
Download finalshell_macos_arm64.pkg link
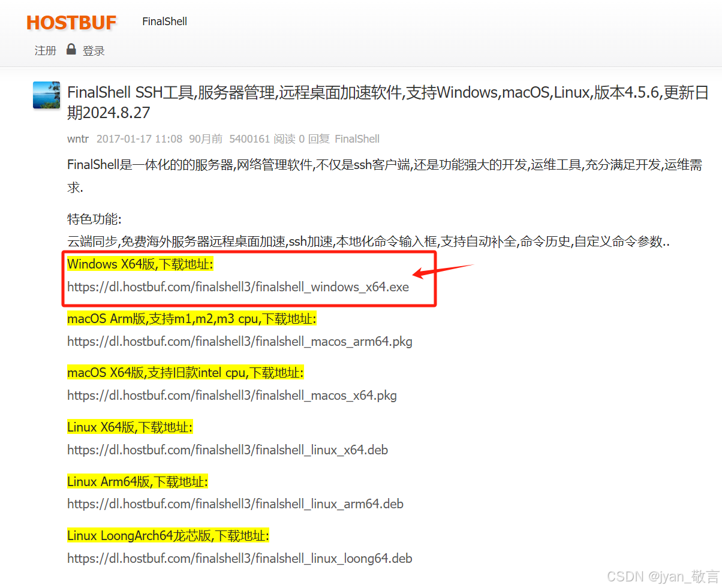[240, 342]
